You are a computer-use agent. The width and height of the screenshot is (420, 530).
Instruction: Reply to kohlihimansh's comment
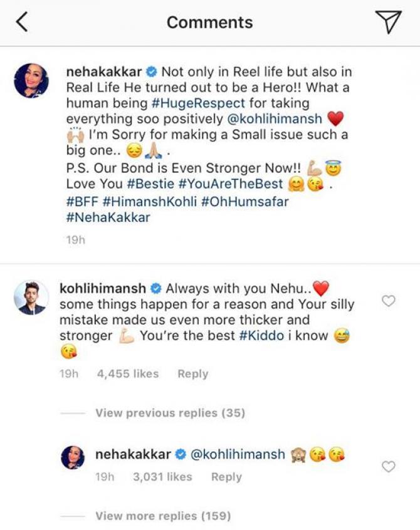pos(192,374)
